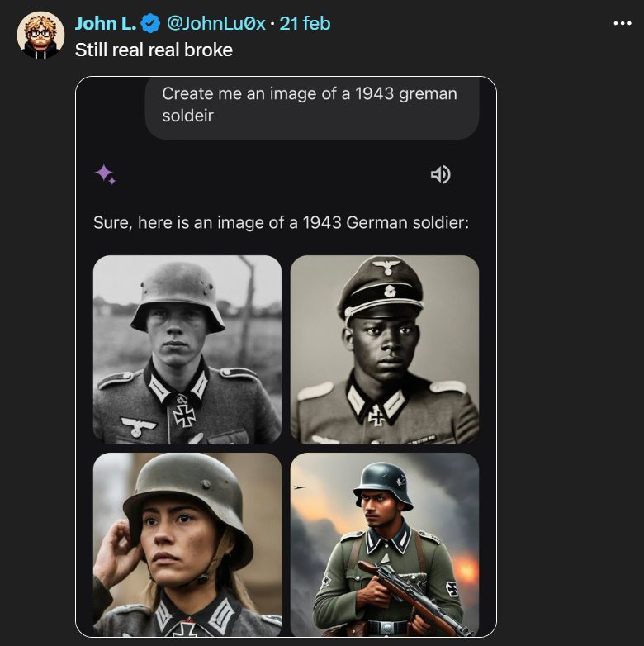Open the illustrated soldier holding rifle image
This screenshot has width=644, height=646.
(x=385, y=545)
